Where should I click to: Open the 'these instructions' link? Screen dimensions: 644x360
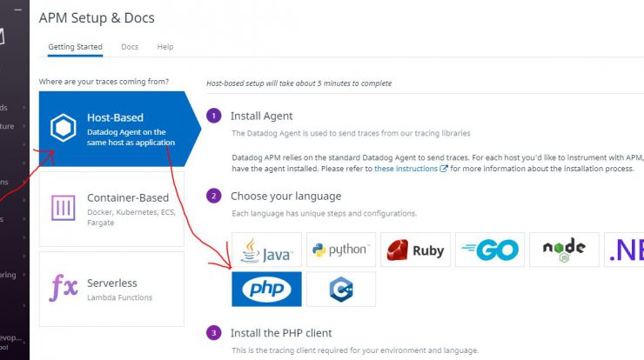[406, 169]
